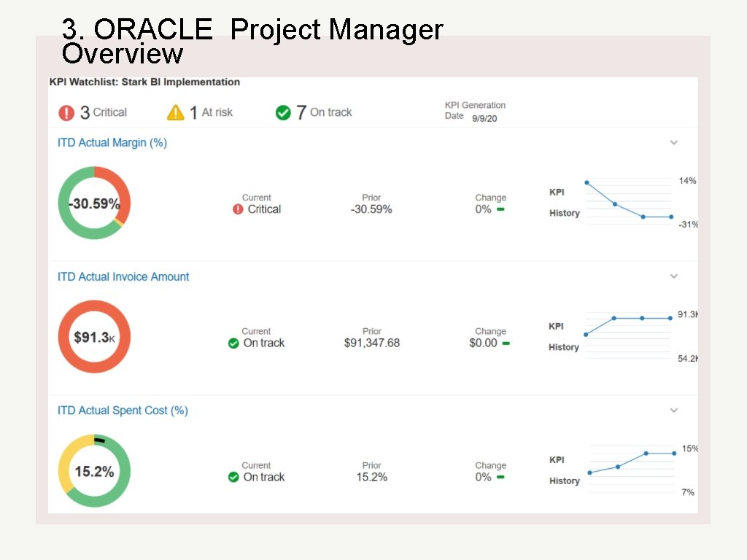Click the green change indicator next to 0%
This screenshot has width=747, height=560.
(x=499, y=209)
